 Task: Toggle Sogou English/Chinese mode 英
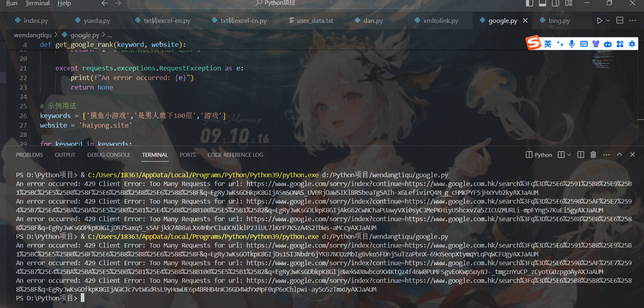coord(548,44)
